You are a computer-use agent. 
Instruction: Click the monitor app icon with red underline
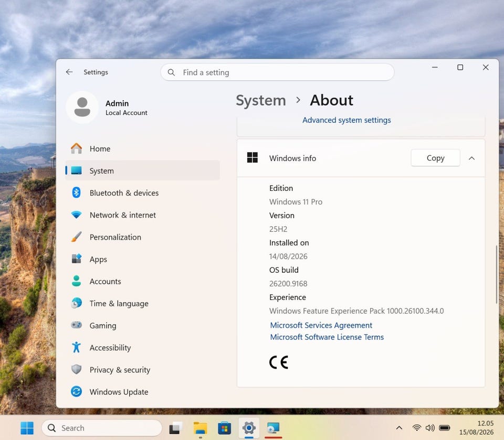273,428
